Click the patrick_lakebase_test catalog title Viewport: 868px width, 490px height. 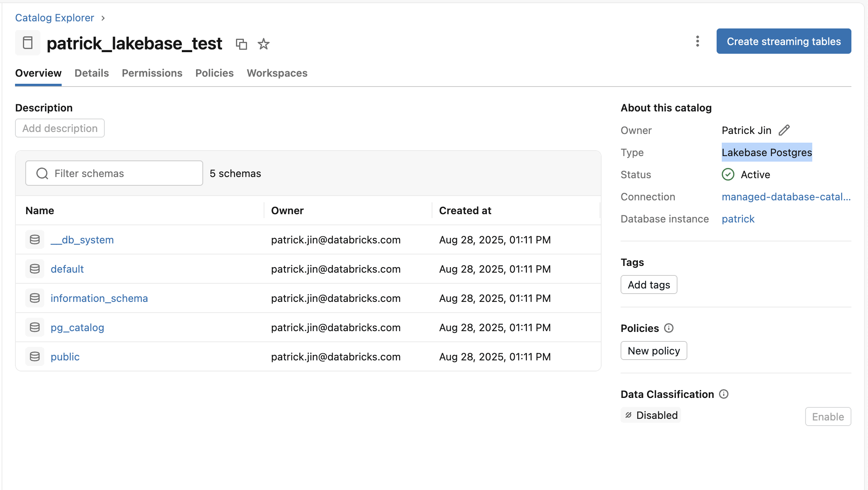coord(134,43)
